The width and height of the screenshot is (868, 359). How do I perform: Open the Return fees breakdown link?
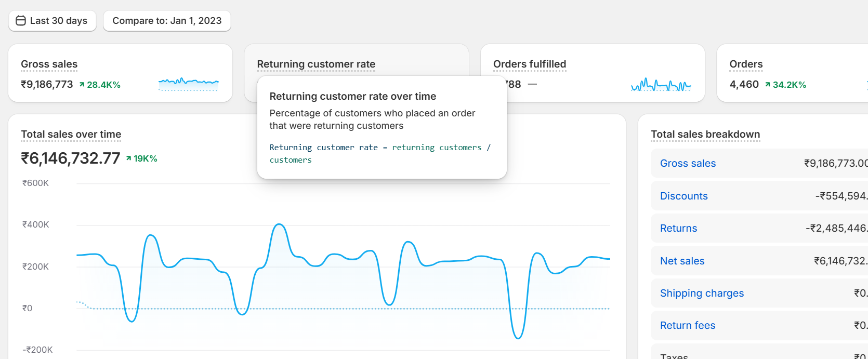[x=687, y=326]
